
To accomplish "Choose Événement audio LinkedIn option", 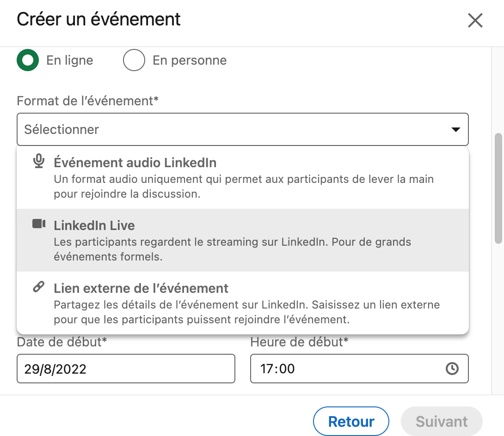I will [243, 177].
